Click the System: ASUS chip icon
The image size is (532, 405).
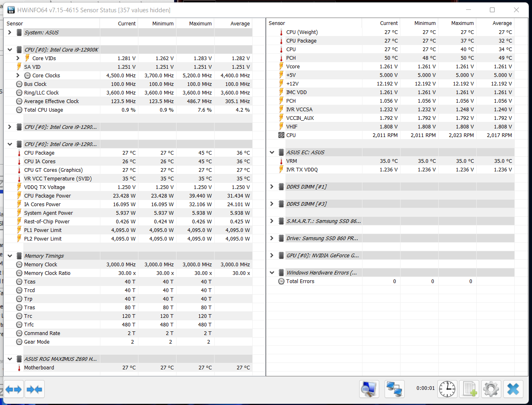[x=19, y=32]
